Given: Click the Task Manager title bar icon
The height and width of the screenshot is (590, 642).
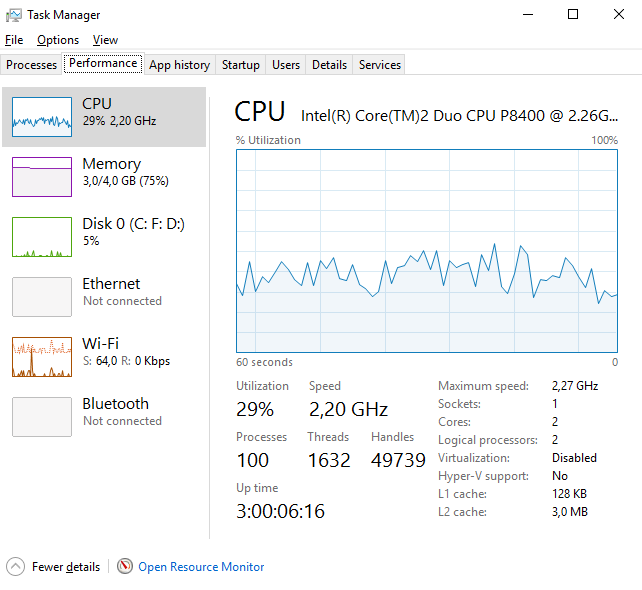Looking at the screenshot, I should [x=14, y=15].
